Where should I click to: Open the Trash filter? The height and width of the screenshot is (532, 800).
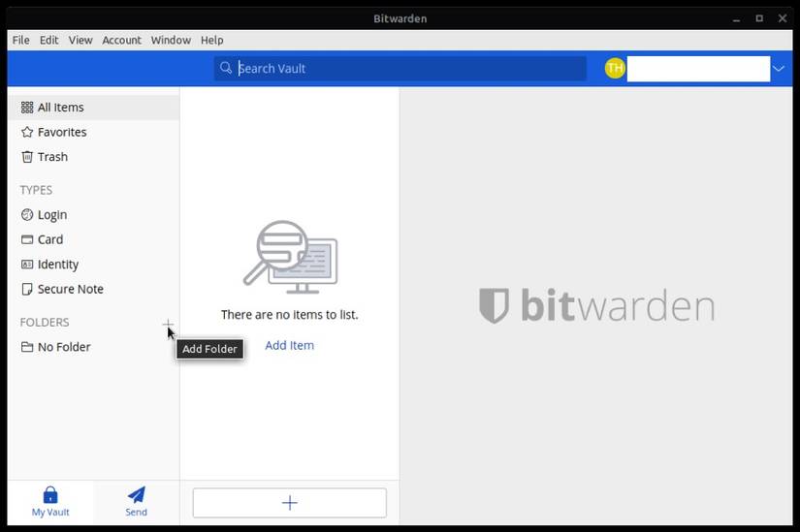tap(94, 157)
